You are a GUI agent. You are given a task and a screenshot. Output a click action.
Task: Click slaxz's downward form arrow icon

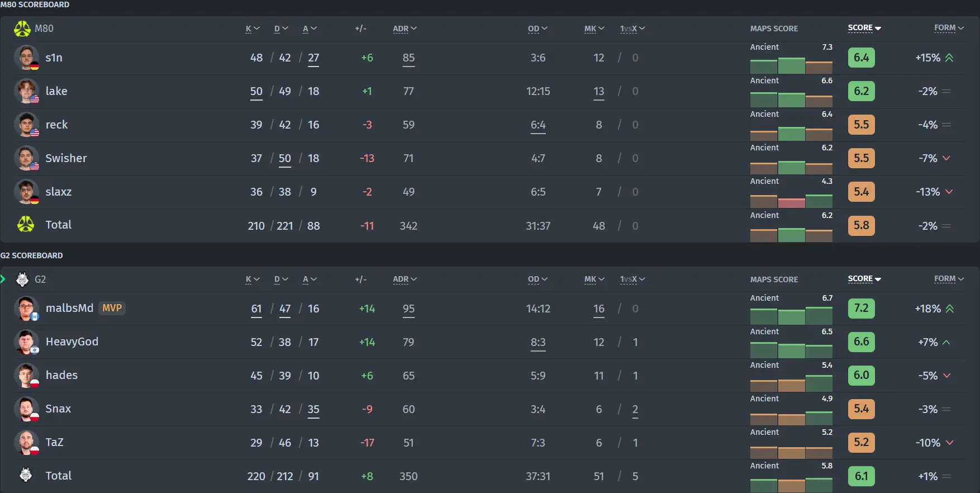pos(949,192)
